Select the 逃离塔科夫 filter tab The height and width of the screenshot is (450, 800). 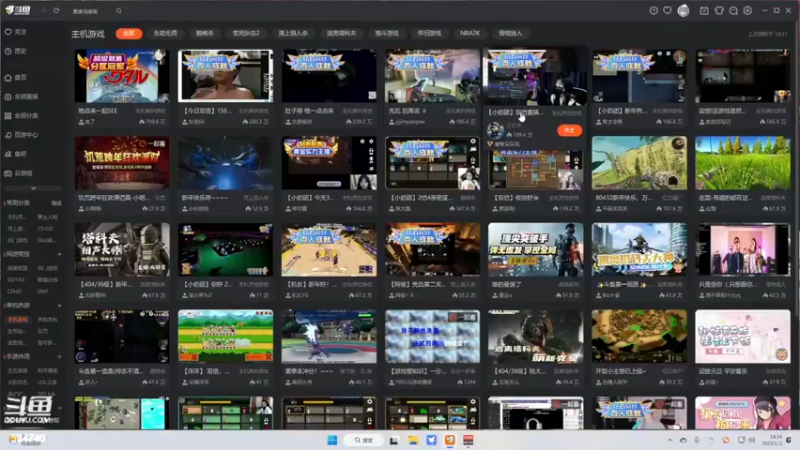pyautogui.click(x=341, y=33)
